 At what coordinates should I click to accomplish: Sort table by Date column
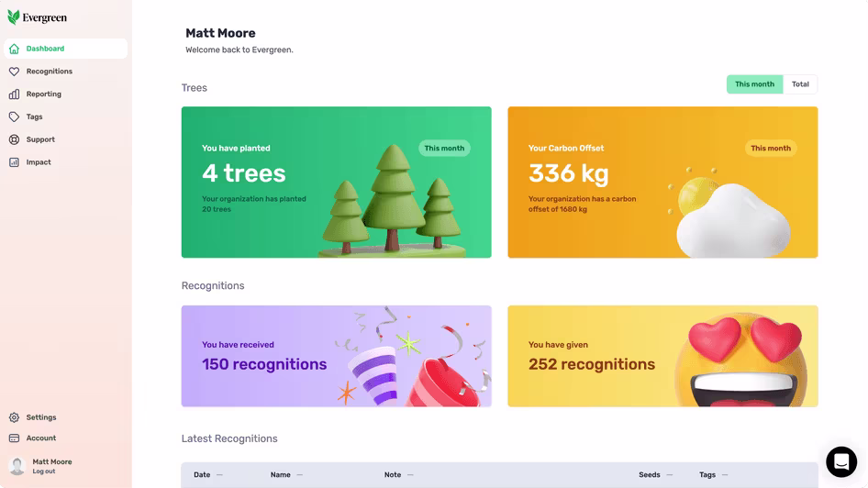(x=207, y=475)
